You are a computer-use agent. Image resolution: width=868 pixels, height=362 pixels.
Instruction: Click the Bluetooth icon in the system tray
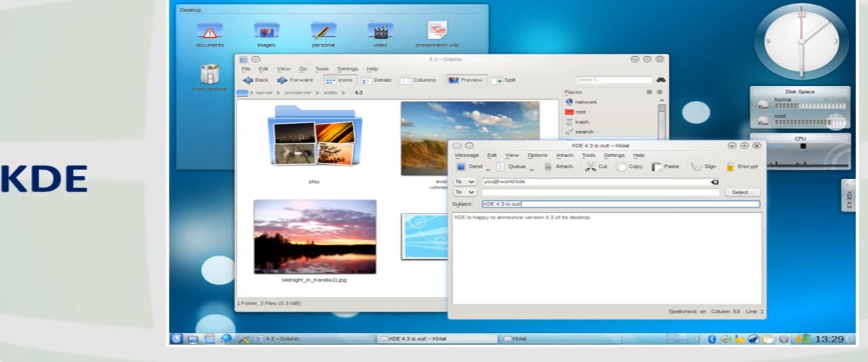click(712, 339)
